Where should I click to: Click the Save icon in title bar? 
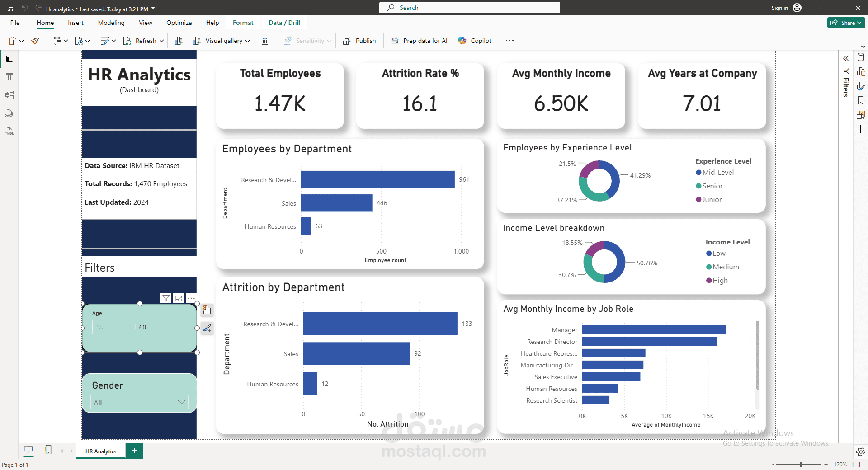[x=11, y=8]
